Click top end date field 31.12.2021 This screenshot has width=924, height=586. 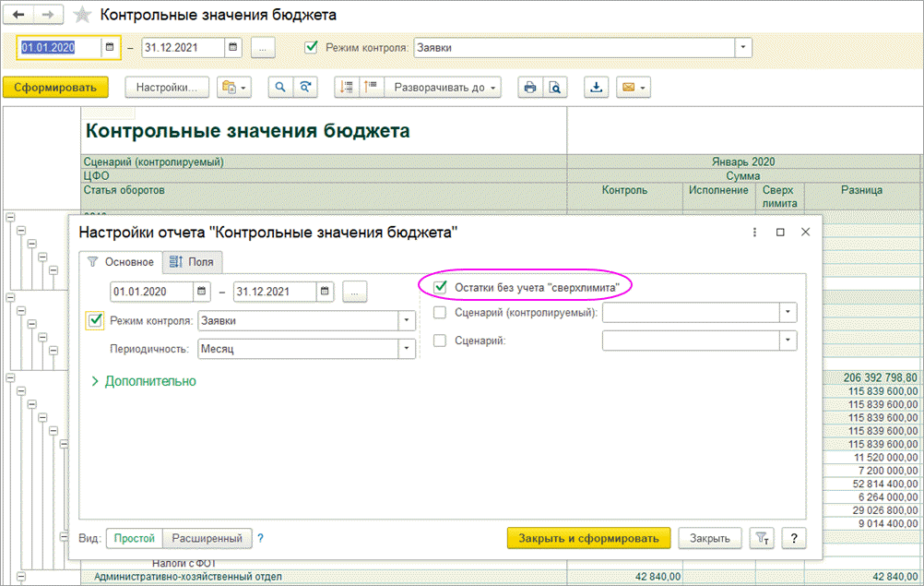click(184, 48)
